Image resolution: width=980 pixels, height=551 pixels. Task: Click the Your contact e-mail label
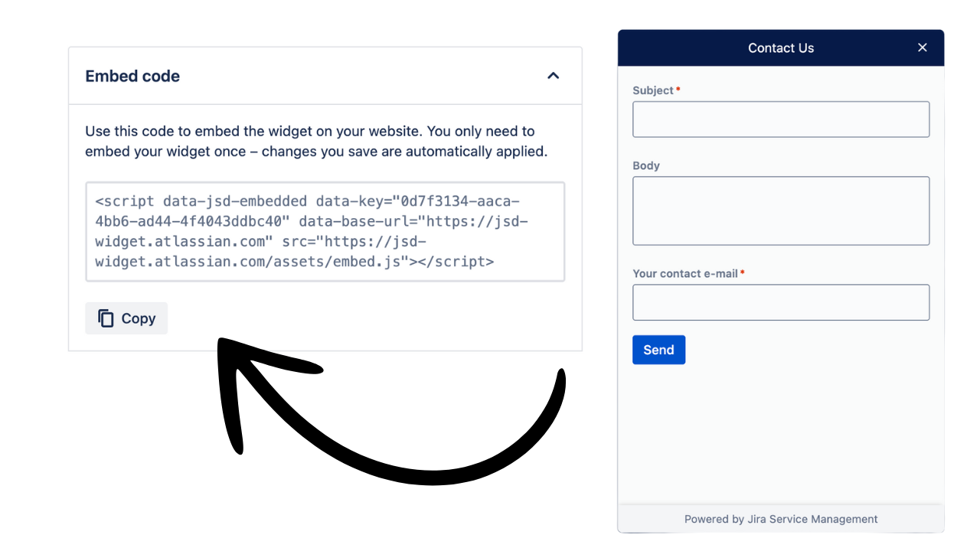point(685,273)
